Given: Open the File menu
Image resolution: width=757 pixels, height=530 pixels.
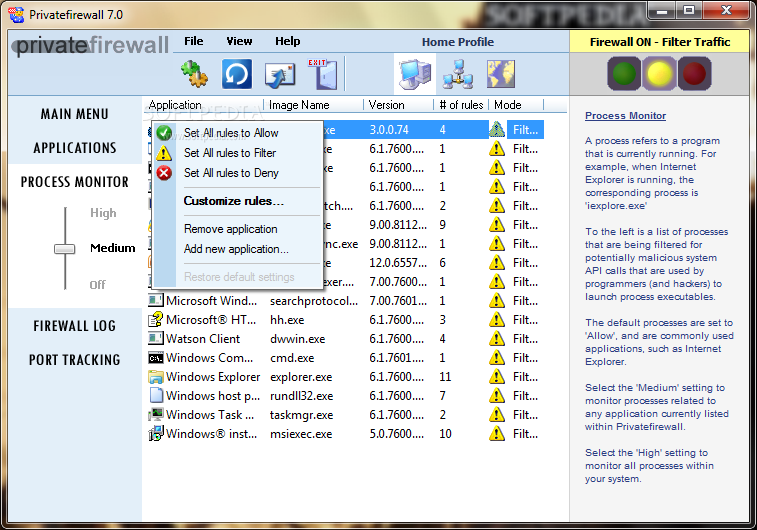Looking at the screenshot, I should click(194, 42).
